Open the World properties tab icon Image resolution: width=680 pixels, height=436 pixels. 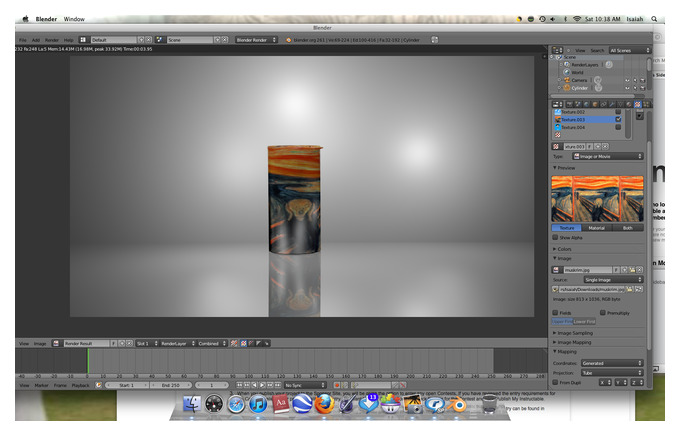click(586, 104)
